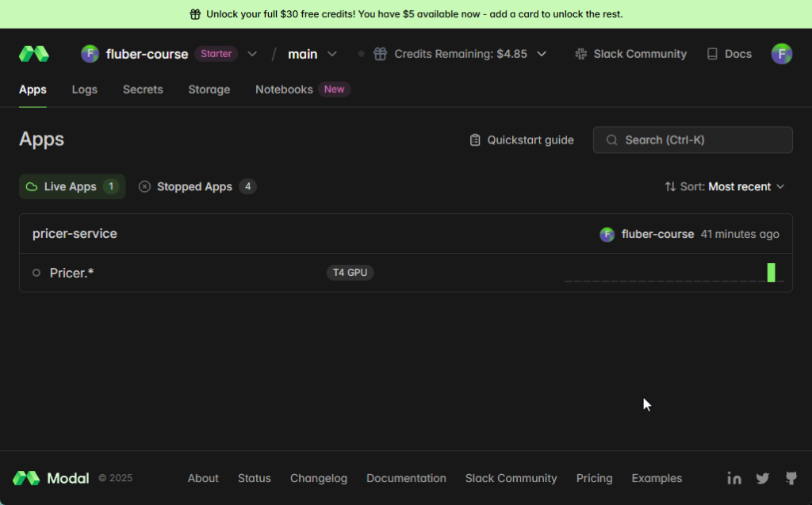Click the Search (Ctrl-K) field
The image size is (812, 505).
point(692,140)
